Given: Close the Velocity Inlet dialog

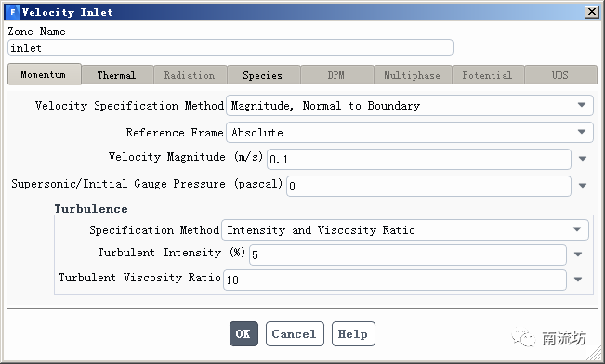Looking at the screenshot, I should point(591,12).
